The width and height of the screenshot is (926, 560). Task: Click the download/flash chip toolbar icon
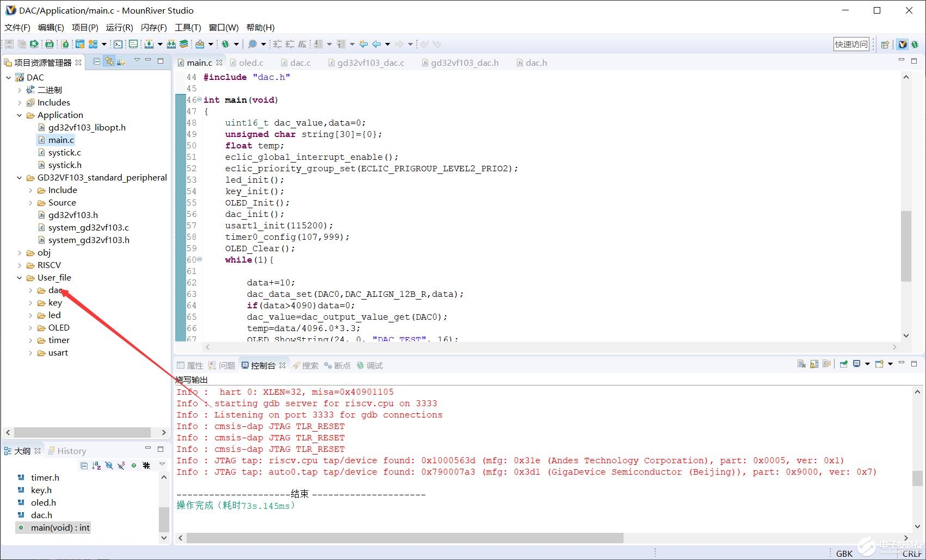click(149, 44)
